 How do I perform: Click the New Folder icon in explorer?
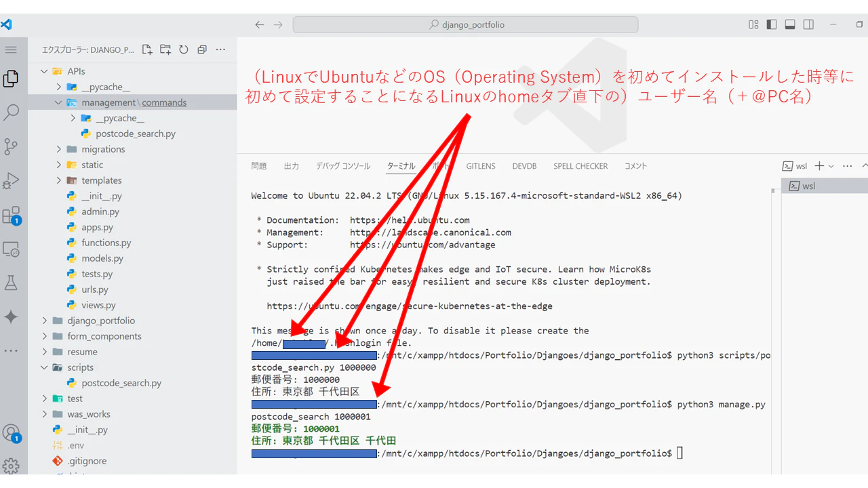(165, 49)
